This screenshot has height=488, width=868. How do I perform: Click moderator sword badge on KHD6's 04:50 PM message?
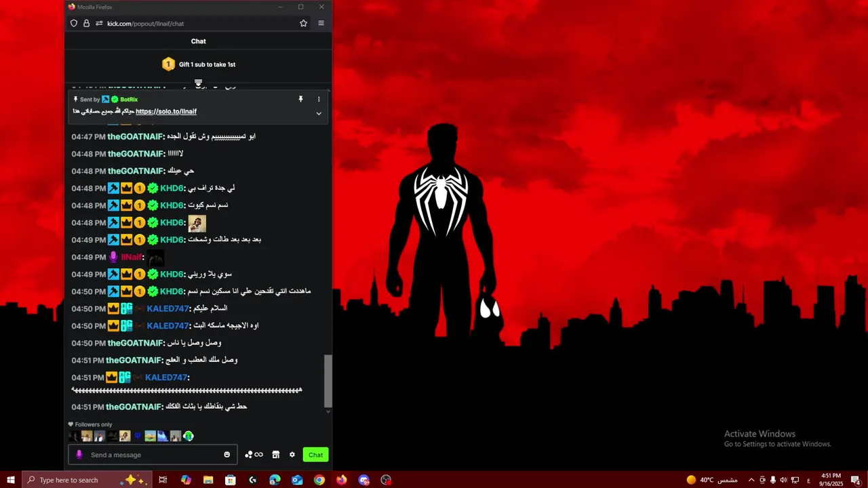tap(113, 291)
